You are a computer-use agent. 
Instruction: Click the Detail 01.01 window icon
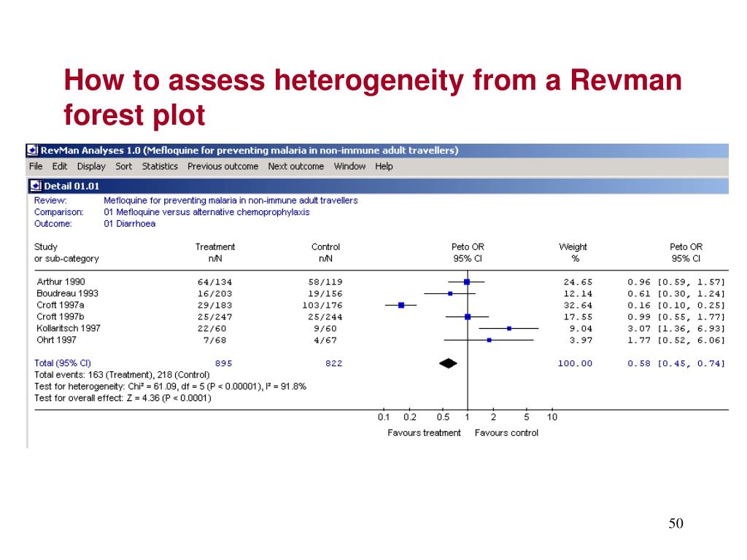[36, 186]
